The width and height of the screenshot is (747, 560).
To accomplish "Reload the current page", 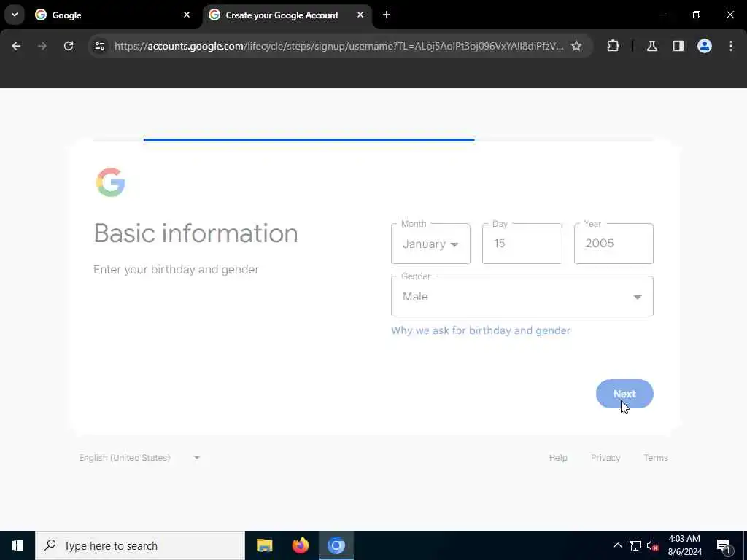I will tap(69, 46).
